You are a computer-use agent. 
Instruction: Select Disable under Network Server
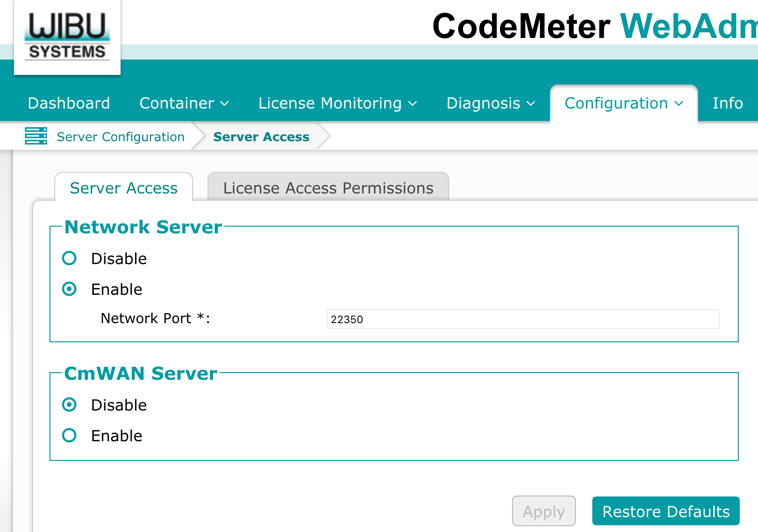point(70,258)
